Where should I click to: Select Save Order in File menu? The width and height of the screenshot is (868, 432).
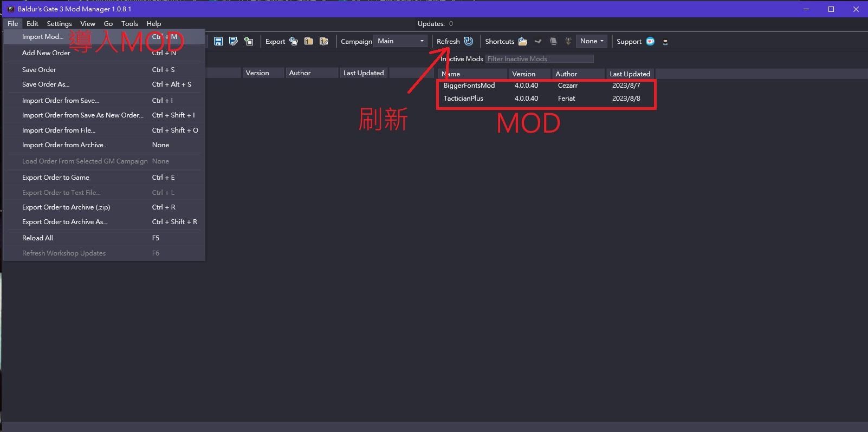[x=104, y=69]
